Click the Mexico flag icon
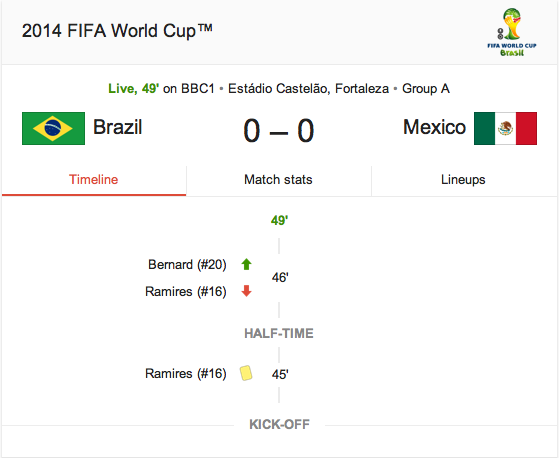The image size is (559, 458). tap(505, 128)
